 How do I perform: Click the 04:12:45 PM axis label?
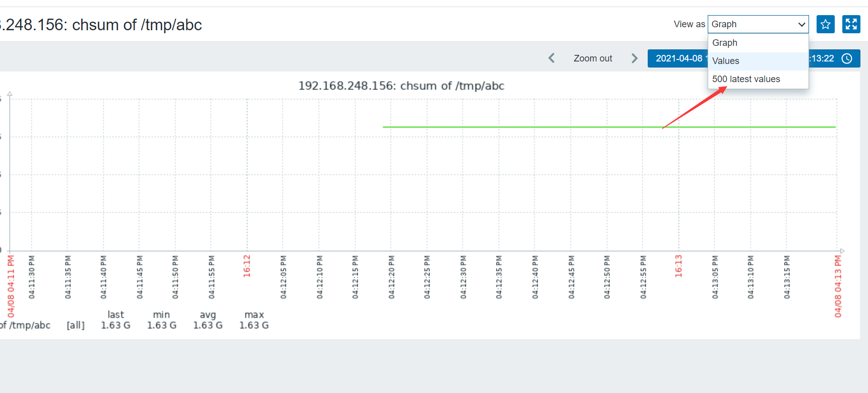[571, 277]
